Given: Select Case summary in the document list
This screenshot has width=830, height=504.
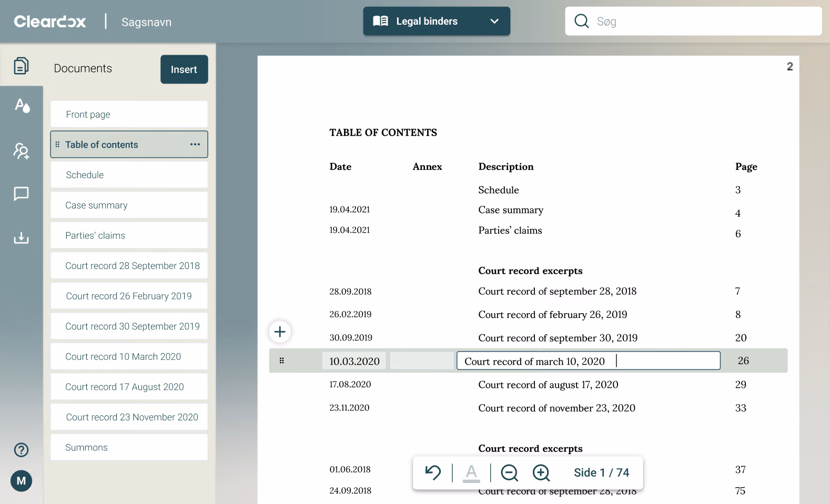Looking at the screenshot, I should [129, 205].
